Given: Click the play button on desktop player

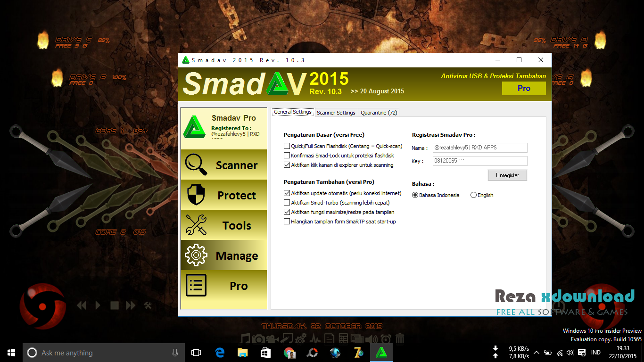Looking at the screenshot, I should pyautogui.click(x=98, y=305).
